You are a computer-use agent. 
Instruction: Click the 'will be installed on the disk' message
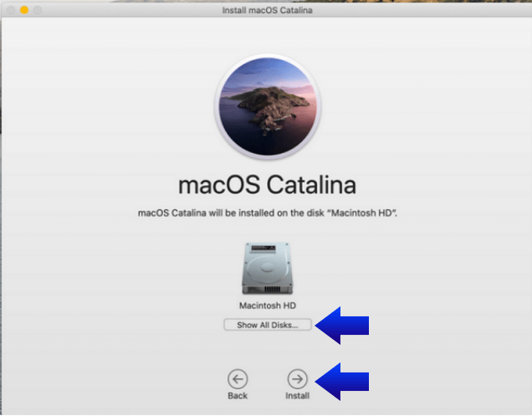click(x=268, y=213)
